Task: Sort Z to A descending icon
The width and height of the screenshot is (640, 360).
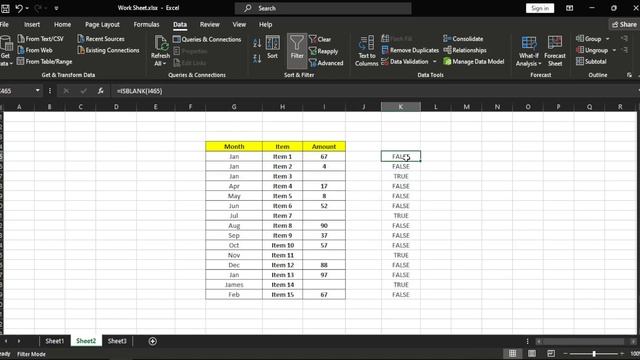Action: [257, 59]
